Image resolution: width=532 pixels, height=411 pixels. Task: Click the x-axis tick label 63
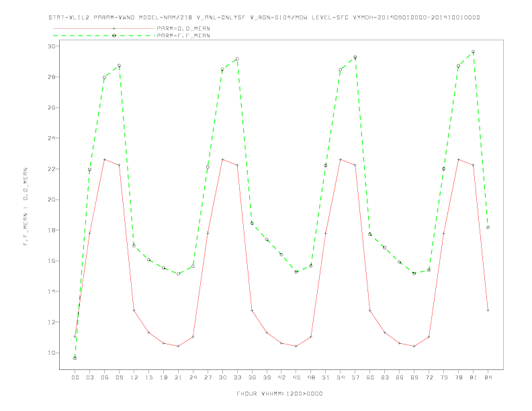click(385, 377)
